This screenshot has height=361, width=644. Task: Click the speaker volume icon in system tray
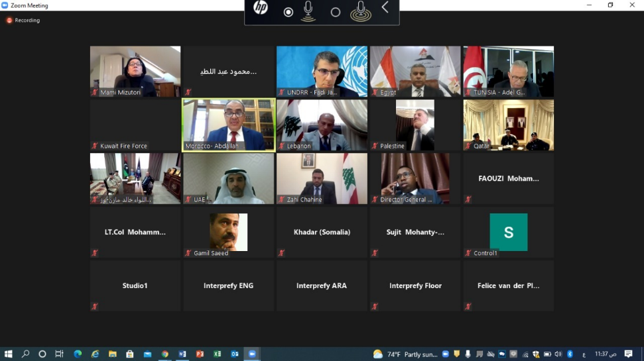pyautogui.click(x=558, y=354)
